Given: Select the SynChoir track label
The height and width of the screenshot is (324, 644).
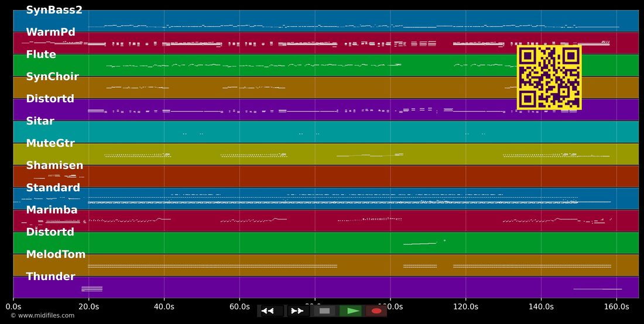Looking at the screenshot, I should tap(53, 77).
